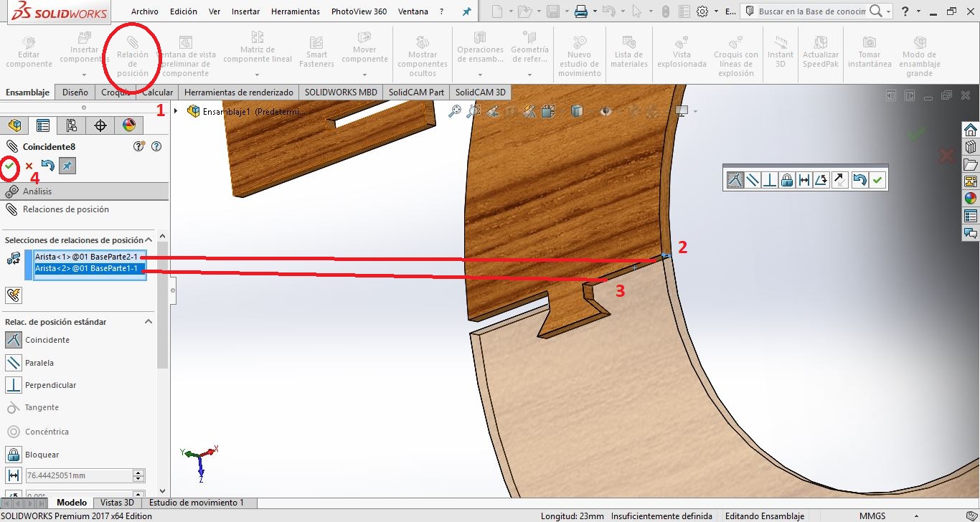Choose Concéntrica standard mate type

14,432
